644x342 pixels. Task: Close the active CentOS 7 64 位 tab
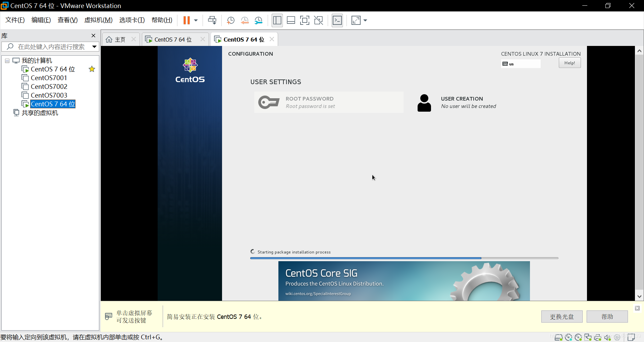click(272, 39)
